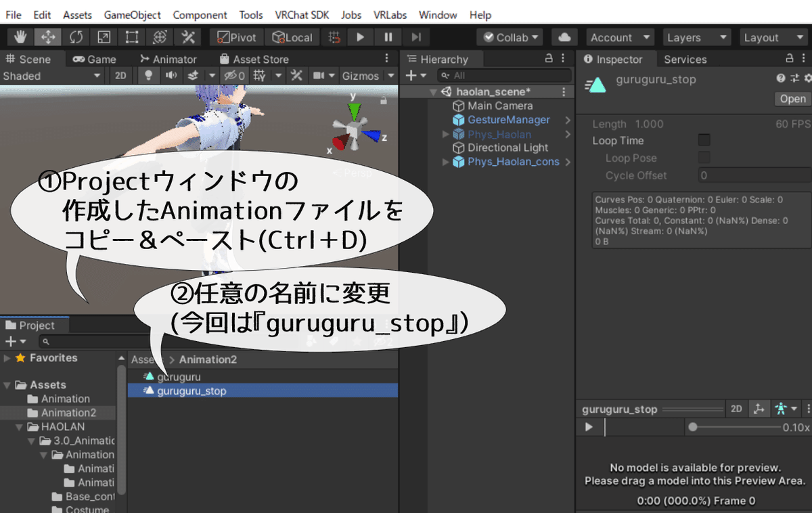The image size is (812, 513).
Task: Click the guruguru_stop clip icon in the Inspector header
Action: click(x=595, y=85)
